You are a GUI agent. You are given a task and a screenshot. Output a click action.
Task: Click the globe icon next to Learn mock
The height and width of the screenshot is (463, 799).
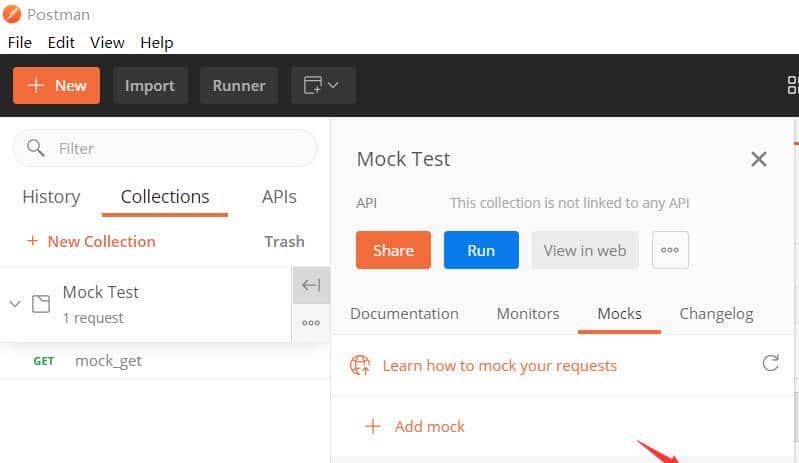360,365
